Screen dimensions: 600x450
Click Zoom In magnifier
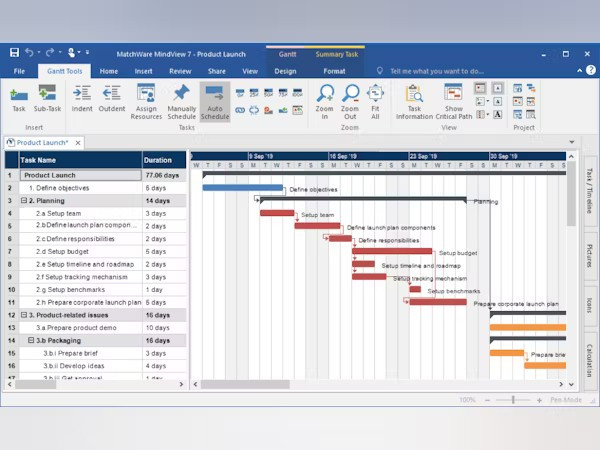(324, 102)
